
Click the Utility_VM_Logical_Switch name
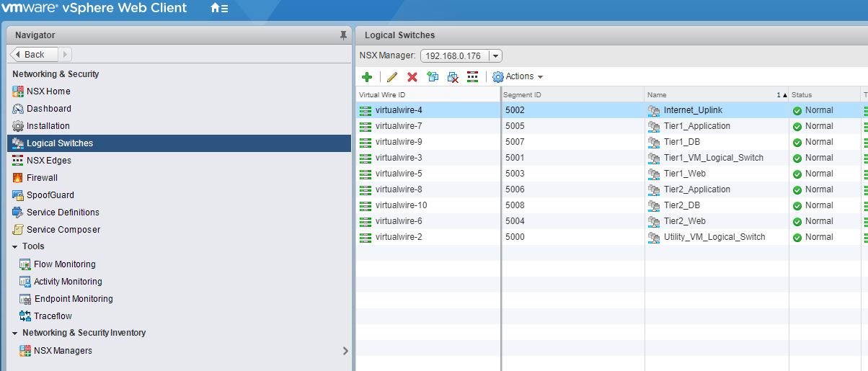pos(714,237)
